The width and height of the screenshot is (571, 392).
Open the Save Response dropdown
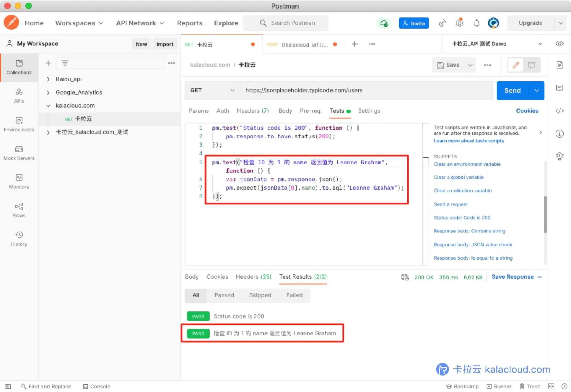tap(517, 277)
